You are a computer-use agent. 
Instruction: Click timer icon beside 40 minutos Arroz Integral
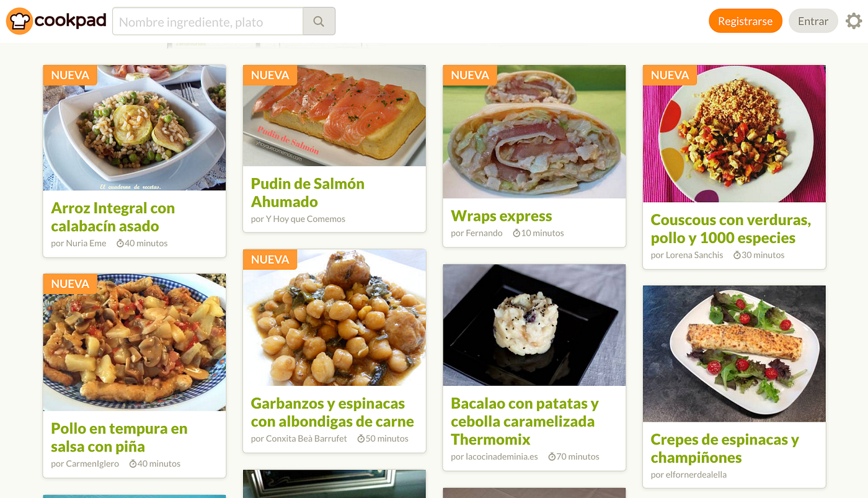click(120, 243)
